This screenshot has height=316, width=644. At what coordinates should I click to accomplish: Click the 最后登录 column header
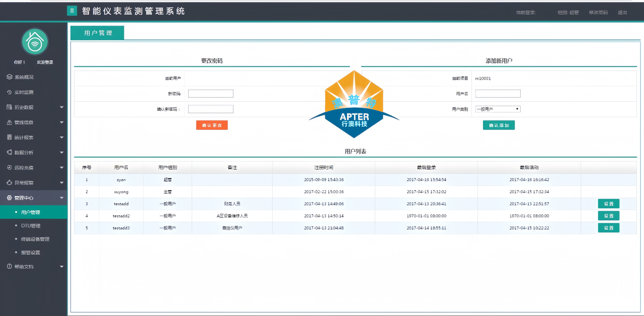pos(426,168)
